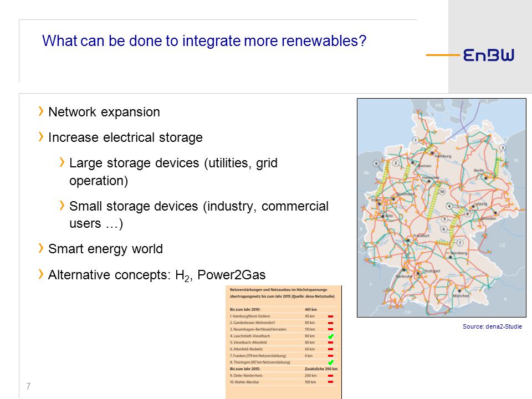Click the "10. Wahle-Mecklar" table entry
Image resolution: width=532 pixels, height=399 pixels.
click(244, 382)
